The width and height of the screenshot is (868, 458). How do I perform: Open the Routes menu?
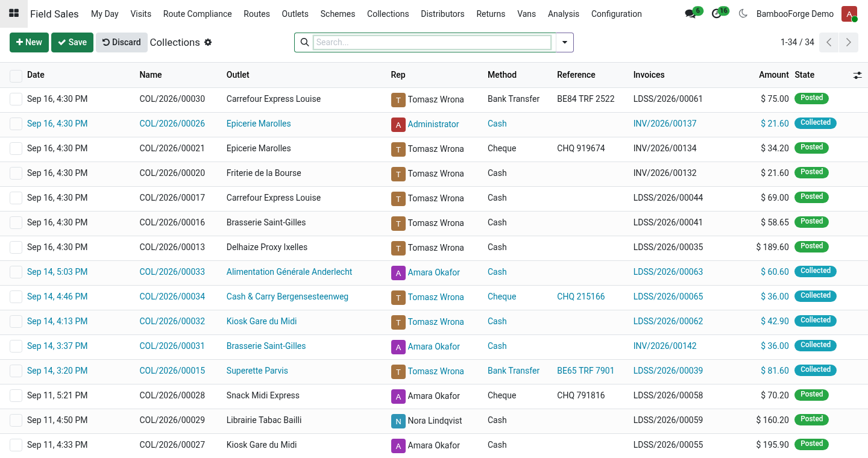(x=257, y=14)
